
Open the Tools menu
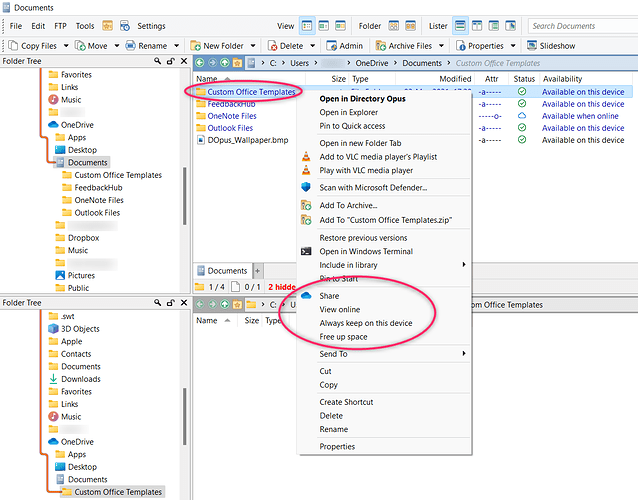(x=85, y=26)
